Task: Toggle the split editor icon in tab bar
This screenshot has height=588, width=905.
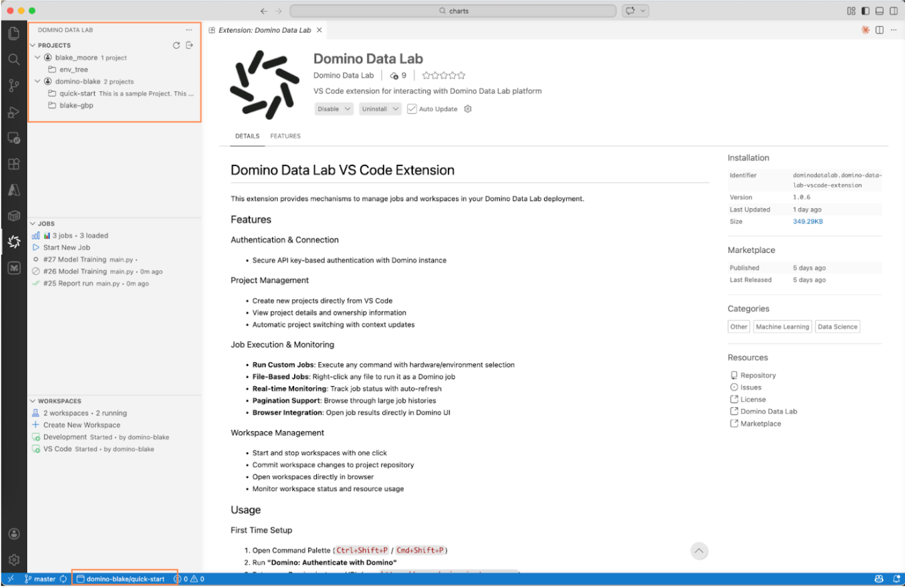Action: tap(878, 30)
